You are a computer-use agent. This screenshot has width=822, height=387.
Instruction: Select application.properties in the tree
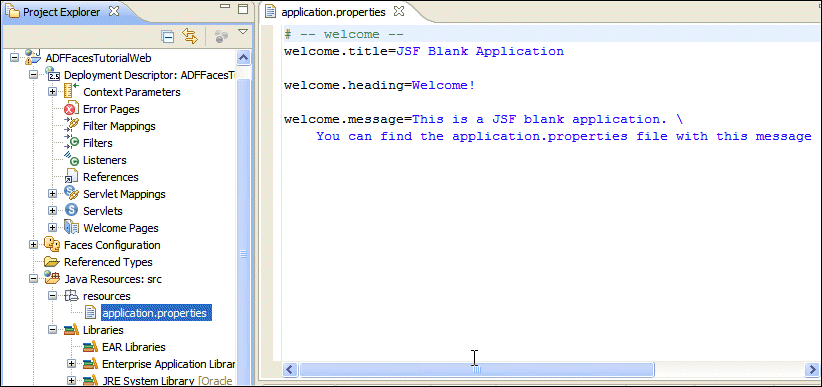(156, 313)
